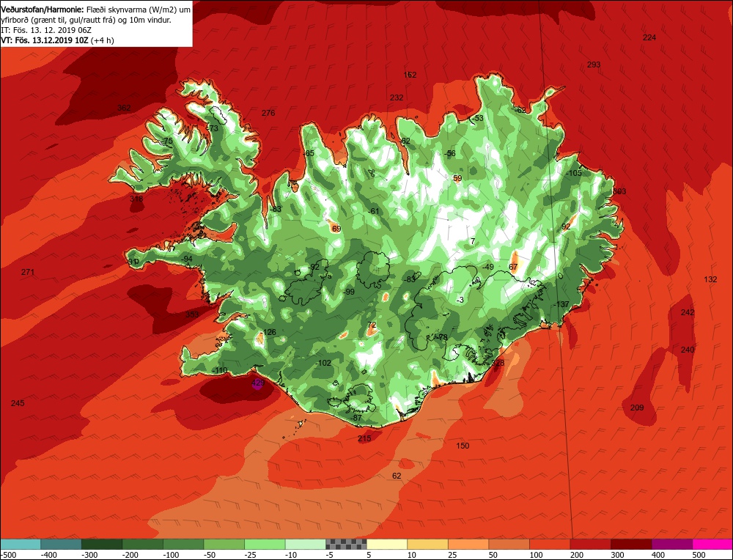Click the -99 value on the map
Image resolution: width=733 pixels, height=560 pixels.
(x=348, y=292)
